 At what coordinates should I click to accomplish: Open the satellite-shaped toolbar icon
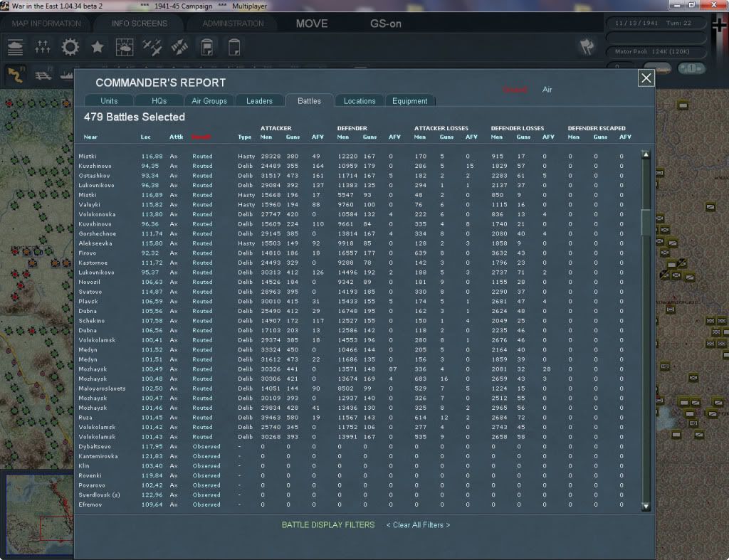(x=179, y=48)
